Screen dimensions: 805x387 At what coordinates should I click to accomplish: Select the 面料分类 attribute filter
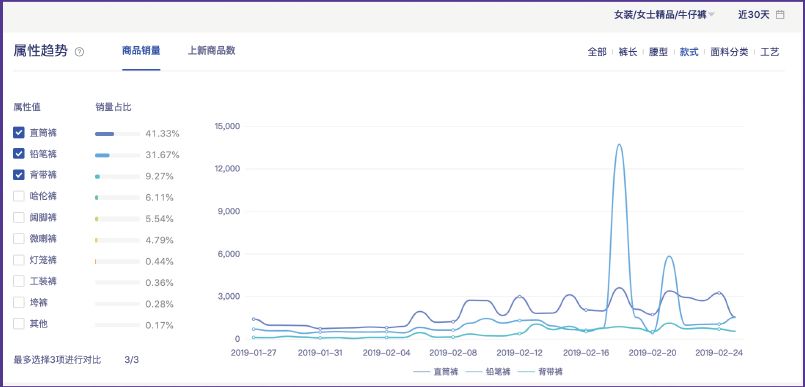[729, 52]
